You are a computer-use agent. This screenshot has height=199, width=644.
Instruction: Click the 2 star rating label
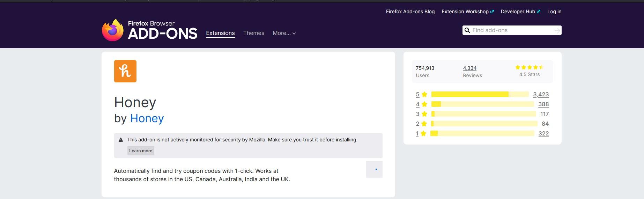click(x=422, y=124)
